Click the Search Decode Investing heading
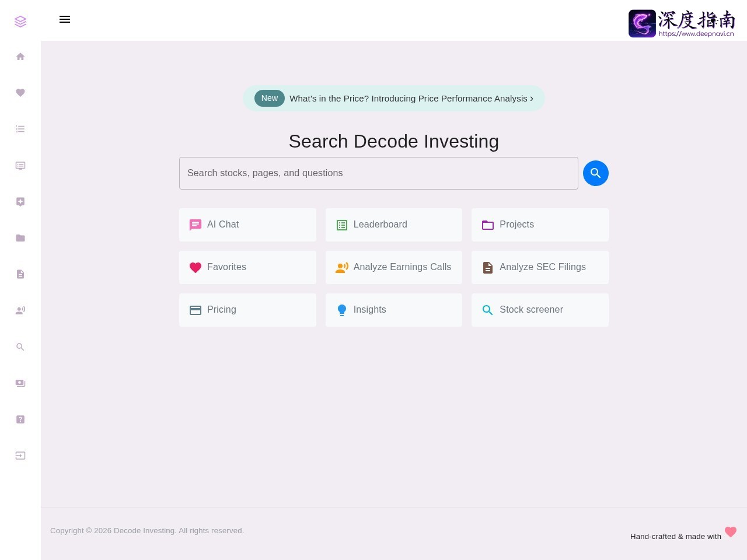Viewport: 747px width, 560px height. pos(394,141)
